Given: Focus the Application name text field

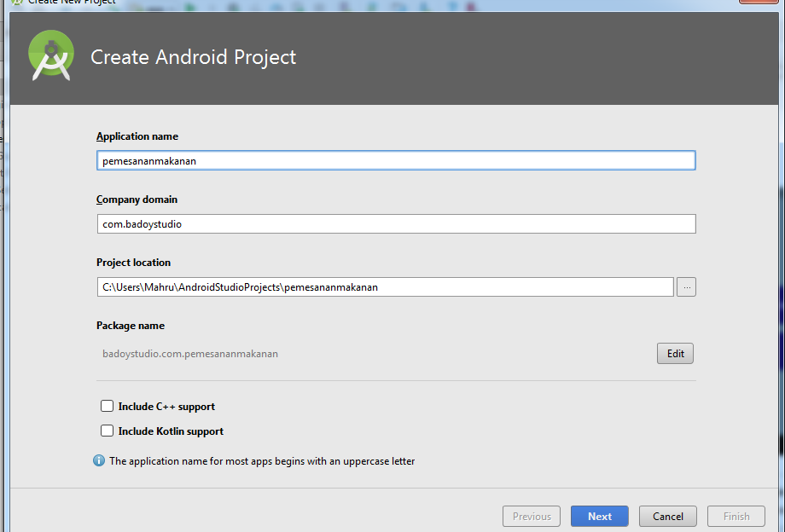Looking at the screenshot, I should [x=396, y=160].
